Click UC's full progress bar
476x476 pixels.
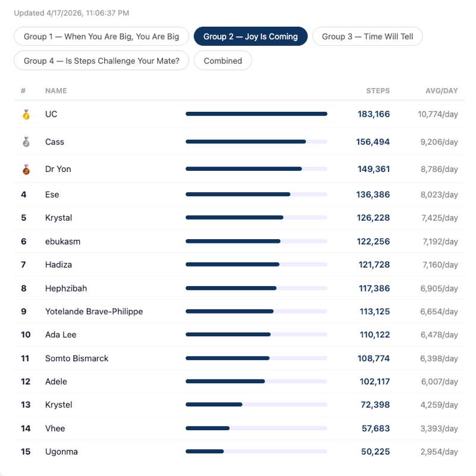click(x=256, y=114)
